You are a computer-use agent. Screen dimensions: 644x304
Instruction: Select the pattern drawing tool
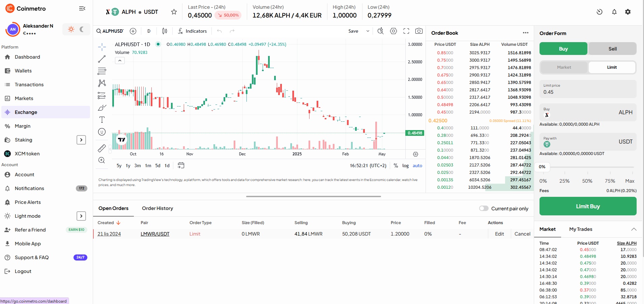pyautogui.click(x=102, y=83)
